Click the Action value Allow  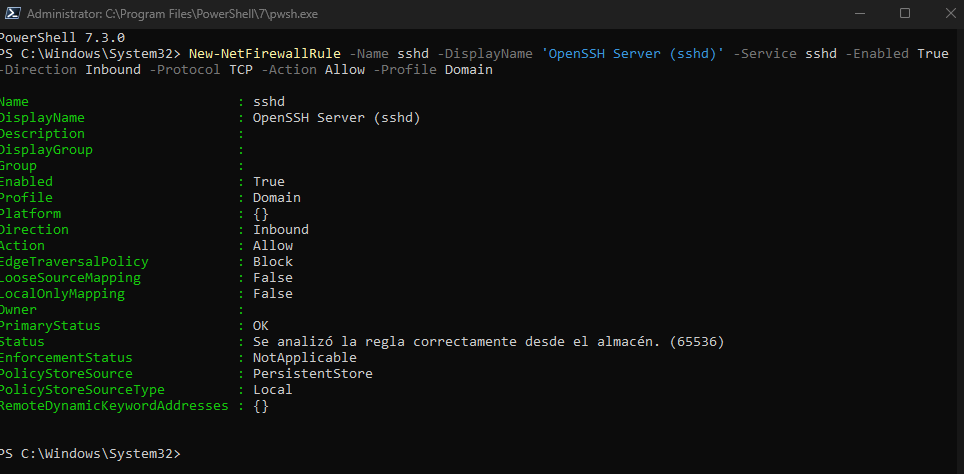click(273, 245)
